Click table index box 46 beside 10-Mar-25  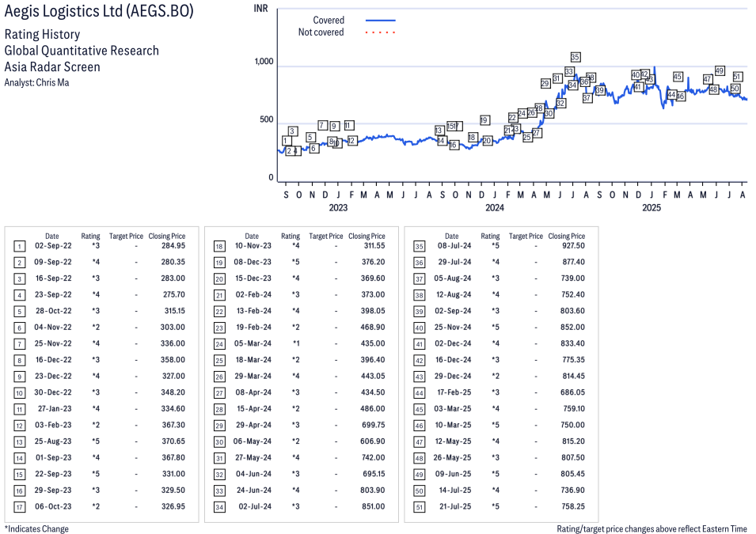420,426
